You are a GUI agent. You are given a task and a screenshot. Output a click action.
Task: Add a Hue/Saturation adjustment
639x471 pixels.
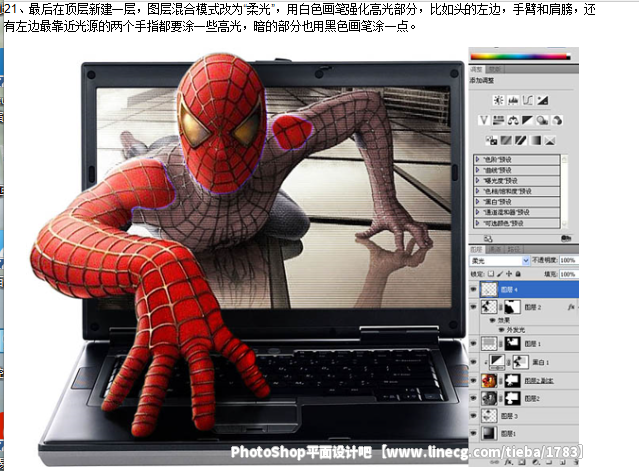[498, 120]
